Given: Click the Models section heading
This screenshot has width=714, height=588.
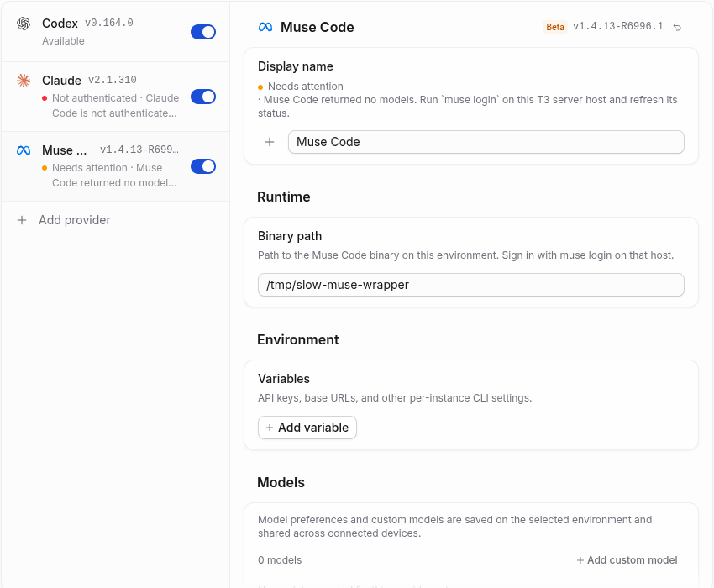Looking at the screenshot, I should click(x=281, y=483).
